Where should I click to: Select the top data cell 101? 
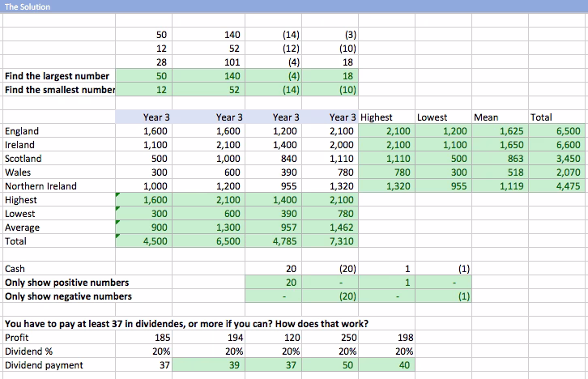208,62
